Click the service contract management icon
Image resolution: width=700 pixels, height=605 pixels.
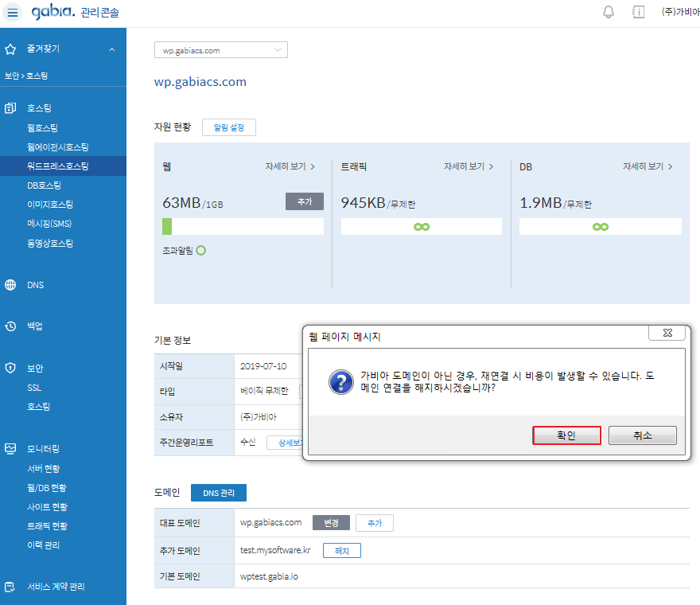pyautogui.click(x=10, y=587)
